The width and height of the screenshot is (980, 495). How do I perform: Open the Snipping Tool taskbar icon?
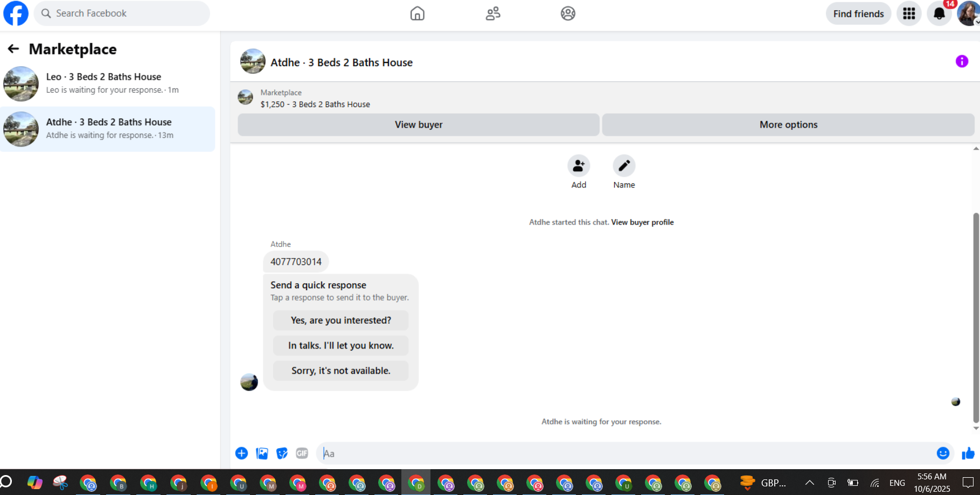[x=60, y=482]
